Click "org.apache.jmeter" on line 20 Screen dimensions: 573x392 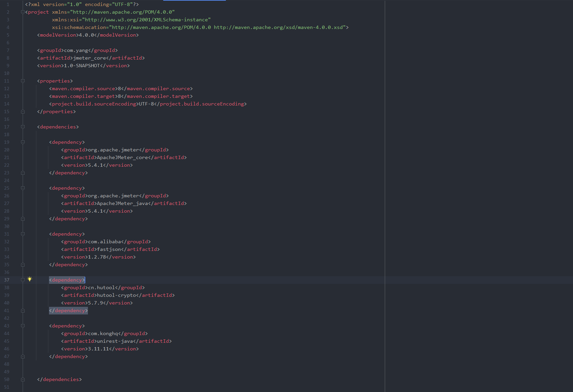click(x=114, y=150)
